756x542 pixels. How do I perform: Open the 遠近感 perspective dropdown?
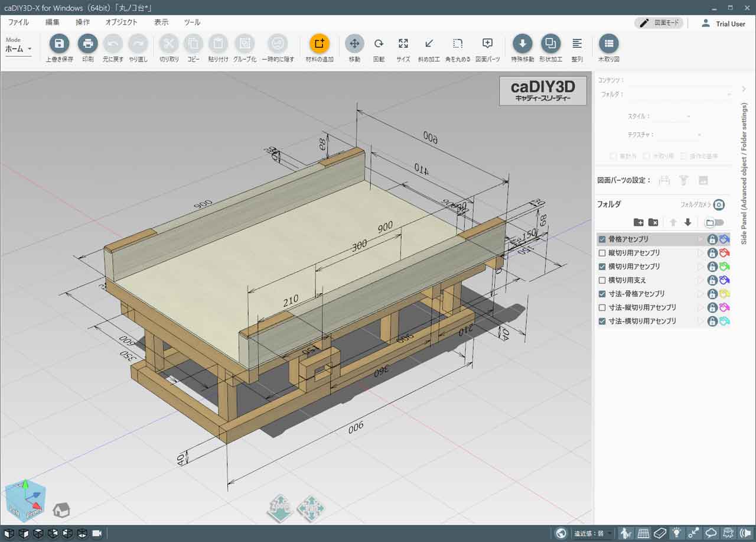point(593,534)
